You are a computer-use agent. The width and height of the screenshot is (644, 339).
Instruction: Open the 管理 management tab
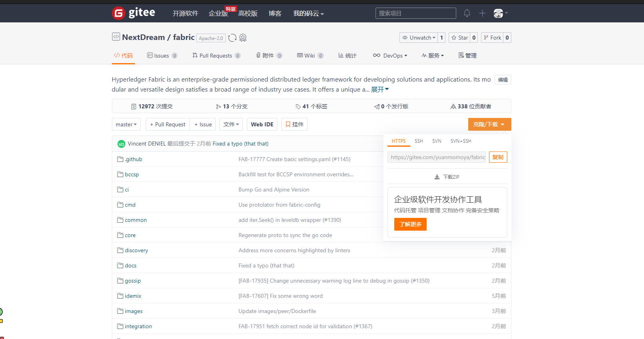tap(467, 56)
